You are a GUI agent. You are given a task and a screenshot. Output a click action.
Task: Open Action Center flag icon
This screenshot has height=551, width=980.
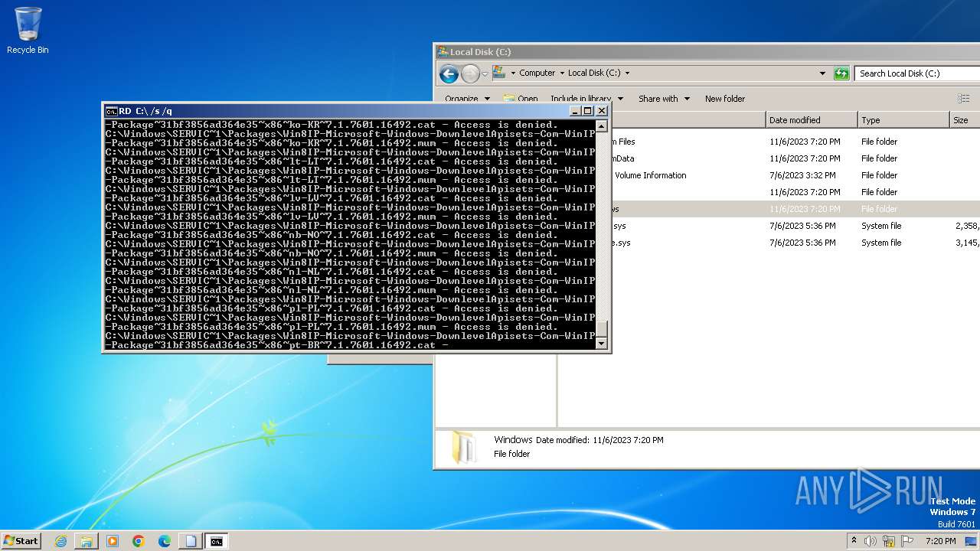(x=907, y=541)
